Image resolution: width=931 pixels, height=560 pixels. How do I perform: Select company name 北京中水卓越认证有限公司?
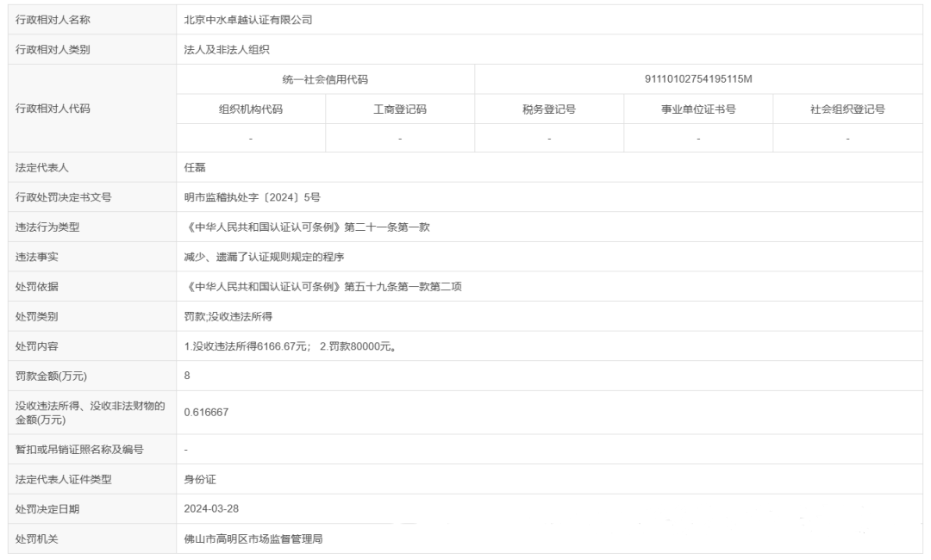tap(248, 20)
